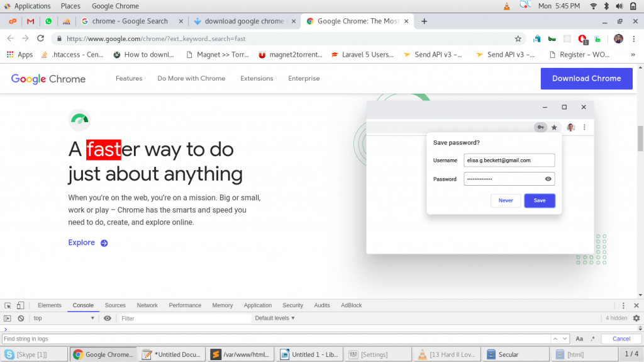Screen dimensions: 644x362
Task: Open the Wi-Fi indicator in system tray
Action: 593,6
